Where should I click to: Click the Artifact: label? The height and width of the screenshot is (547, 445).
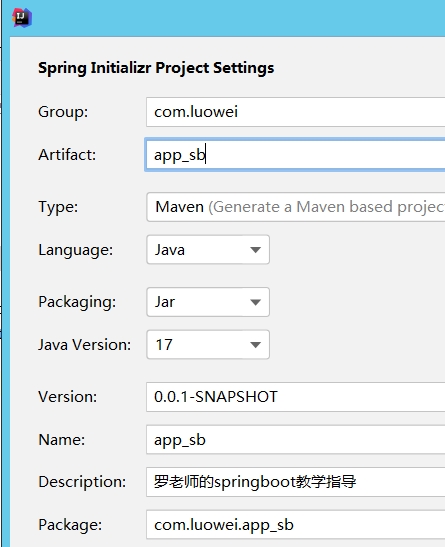67,155
